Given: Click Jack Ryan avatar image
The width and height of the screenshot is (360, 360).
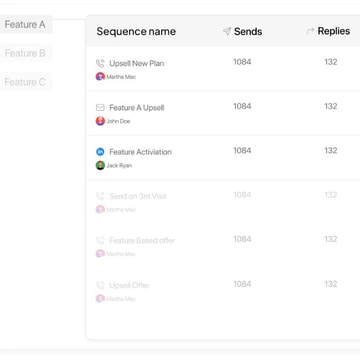Looking at the screenshot, I should click(x=100, y=165).
